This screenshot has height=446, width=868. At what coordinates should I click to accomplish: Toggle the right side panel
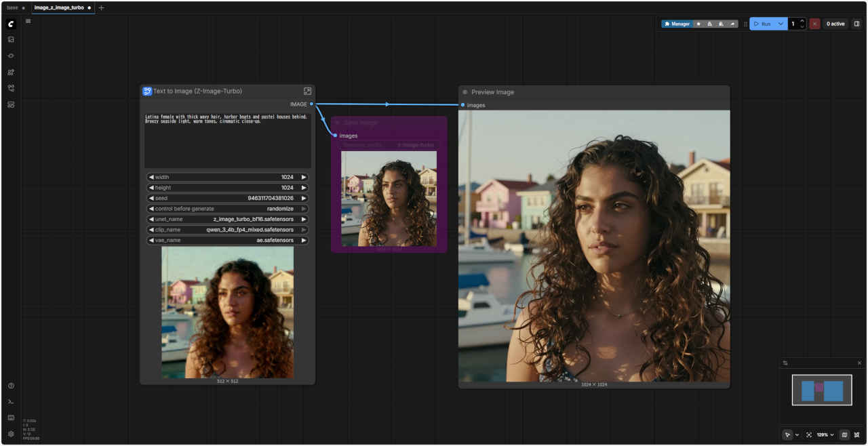tap(856, 24)
